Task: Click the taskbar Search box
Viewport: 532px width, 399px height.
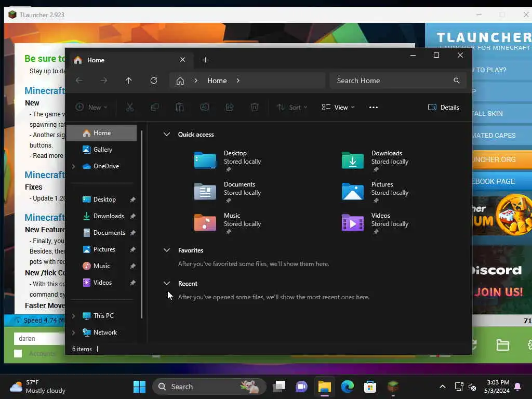Action: 209,387
